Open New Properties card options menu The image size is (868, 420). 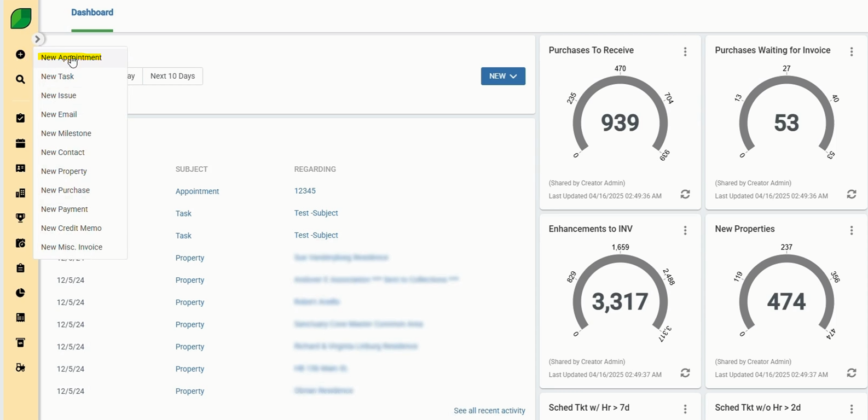(852, 230)
